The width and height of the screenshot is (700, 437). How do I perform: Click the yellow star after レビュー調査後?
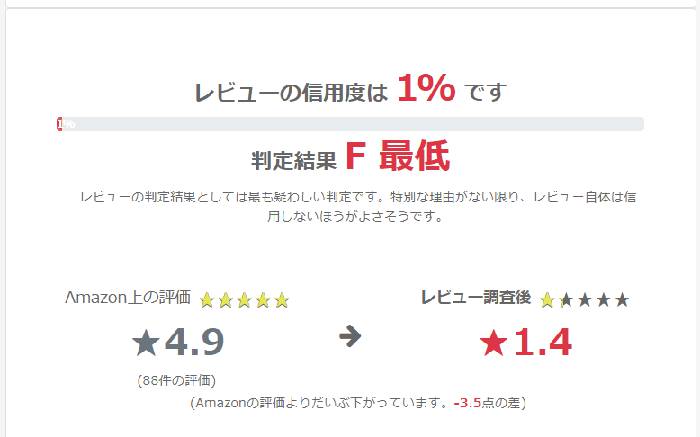(x=547, y=300)
